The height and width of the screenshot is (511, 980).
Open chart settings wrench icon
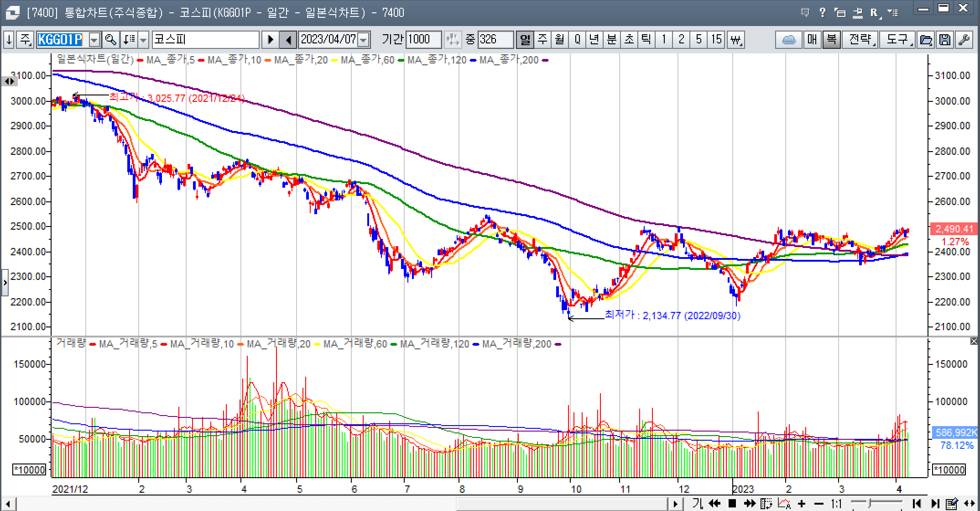(x=964, y=40)
